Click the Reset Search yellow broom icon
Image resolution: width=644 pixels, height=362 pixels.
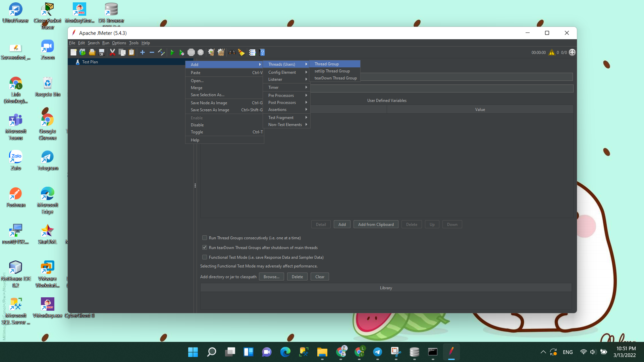pyautogui.click(x=241, y=52)
